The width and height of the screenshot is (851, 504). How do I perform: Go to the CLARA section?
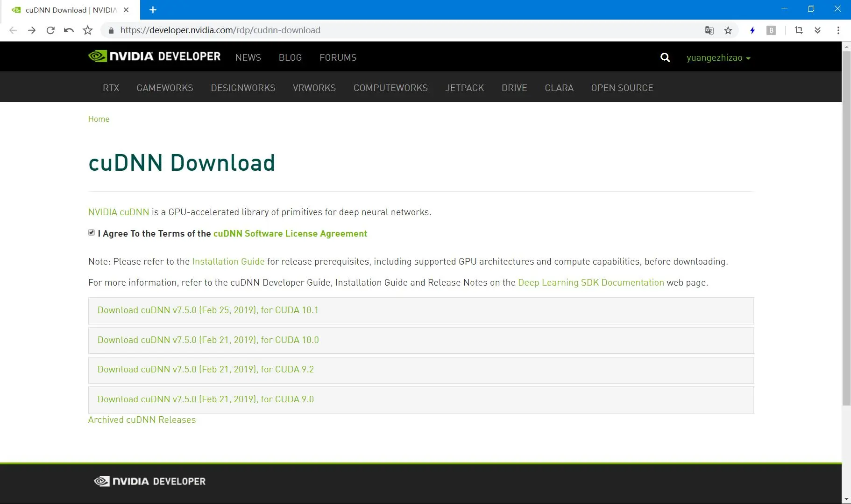pyautogui.click(x=559, y=88)
